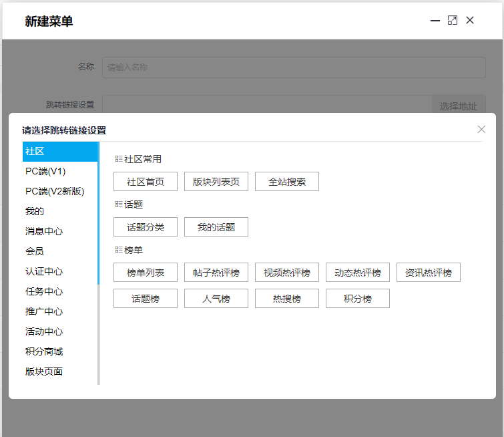Choose 活动中心 in the sidebar

pyautogui.click(x=60, y=331)
